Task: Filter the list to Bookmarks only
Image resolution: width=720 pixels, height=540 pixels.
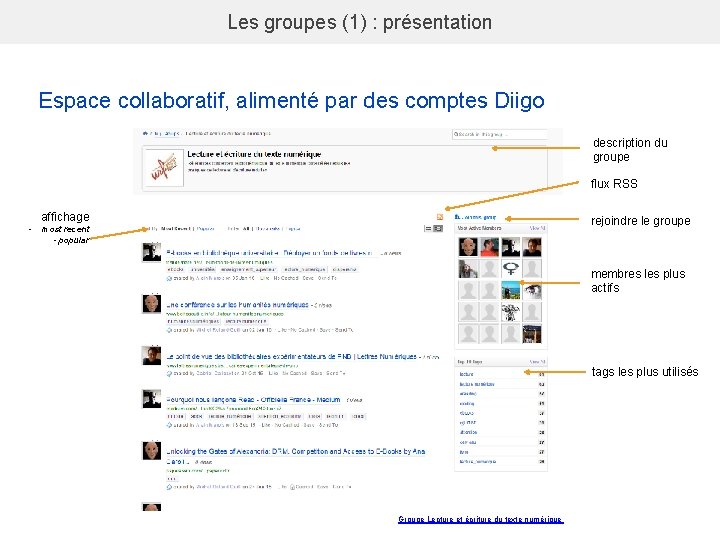Action: pos(268,228)
